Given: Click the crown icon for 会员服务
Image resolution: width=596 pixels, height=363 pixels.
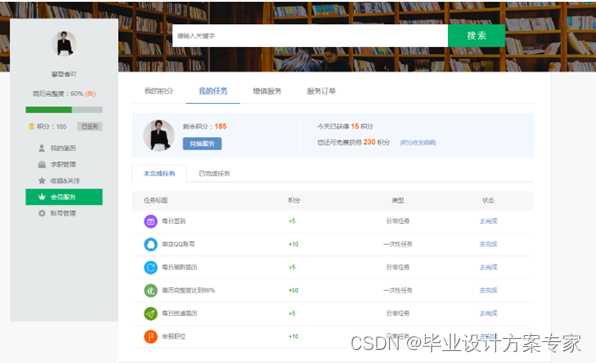Looking at the screenshot, I should pyautogui.click(x=42, y=197).
